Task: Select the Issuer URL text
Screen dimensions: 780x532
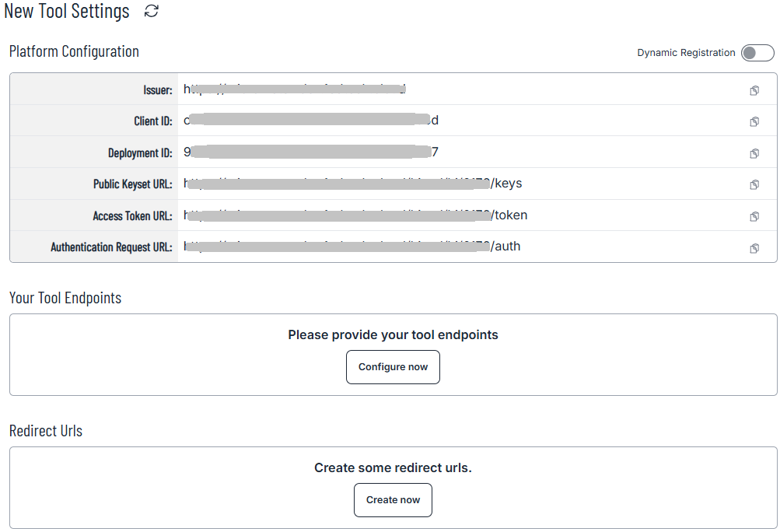Action: pyautogui.click(x=296, y=89)
